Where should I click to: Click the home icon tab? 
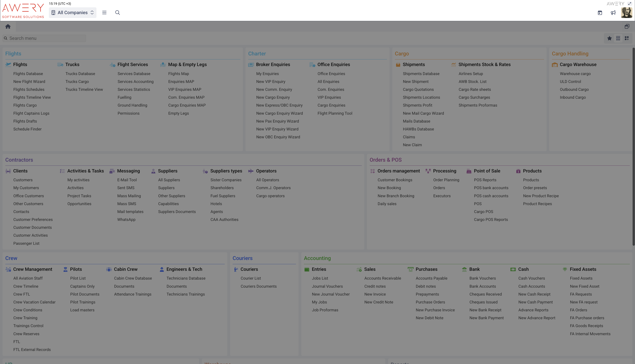point(8,26)
